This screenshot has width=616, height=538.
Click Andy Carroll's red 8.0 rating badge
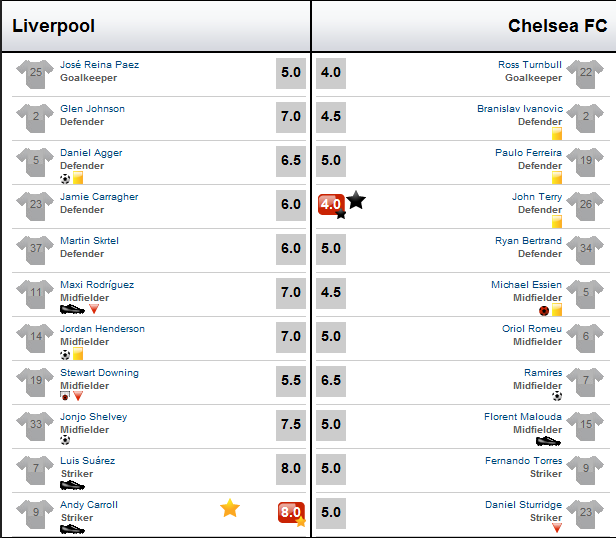point(291,512)
